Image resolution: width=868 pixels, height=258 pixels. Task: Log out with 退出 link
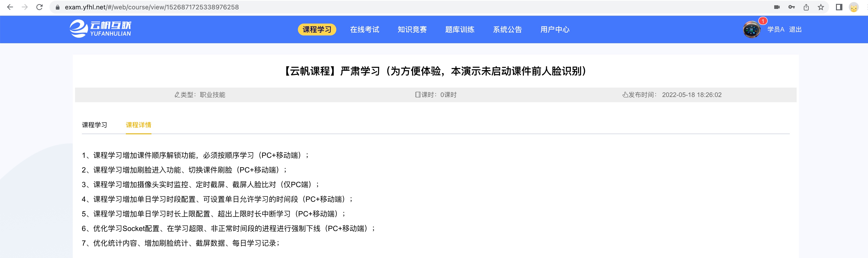(795, 30)
